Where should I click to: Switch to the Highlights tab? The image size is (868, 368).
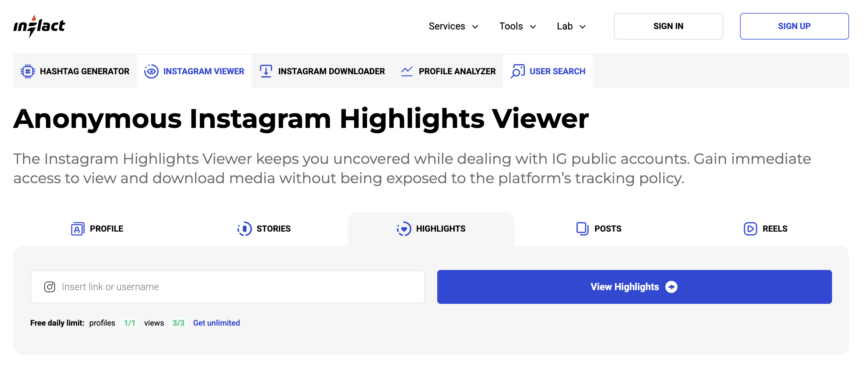431,229
